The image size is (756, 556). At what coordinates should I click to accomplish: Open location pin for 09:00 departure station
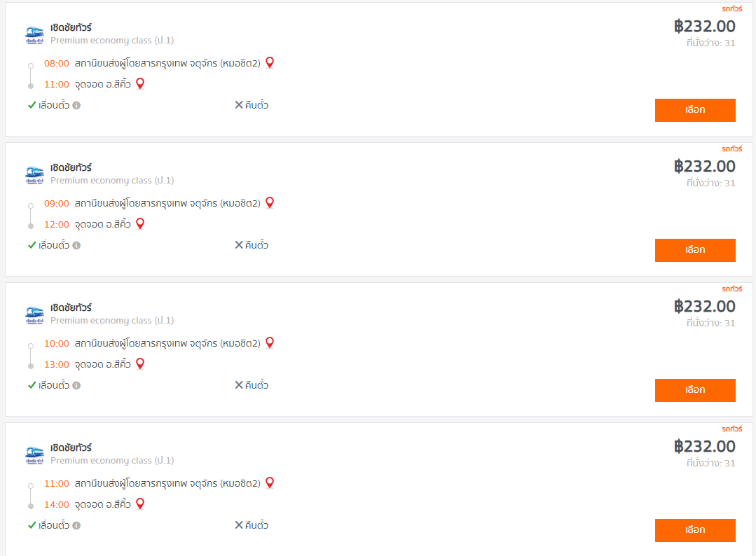coord(270,203)
